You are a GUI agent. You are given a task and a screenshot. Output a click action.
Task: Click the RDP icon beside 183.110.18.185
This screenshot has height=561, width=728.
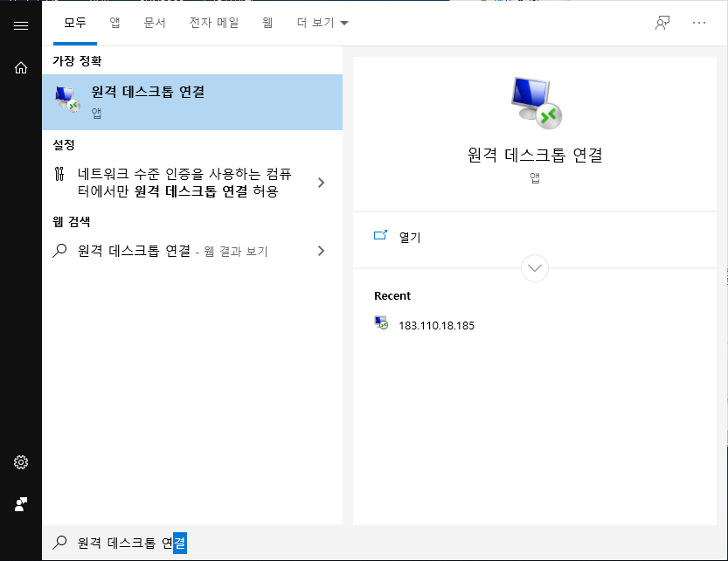[x=381, y=322]
